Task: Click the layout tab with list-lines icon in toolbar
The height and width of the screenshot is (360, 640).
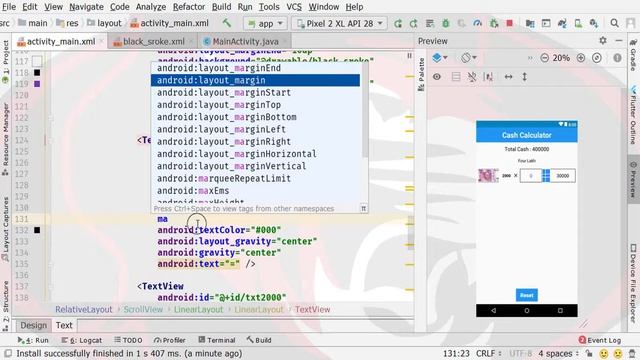Action: click(429, 23)
